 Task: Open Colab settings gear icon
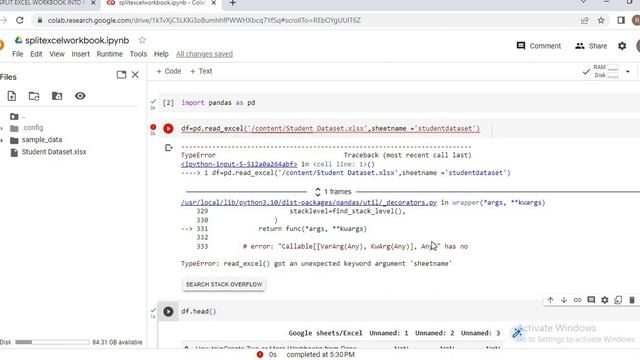pos(622,46)
